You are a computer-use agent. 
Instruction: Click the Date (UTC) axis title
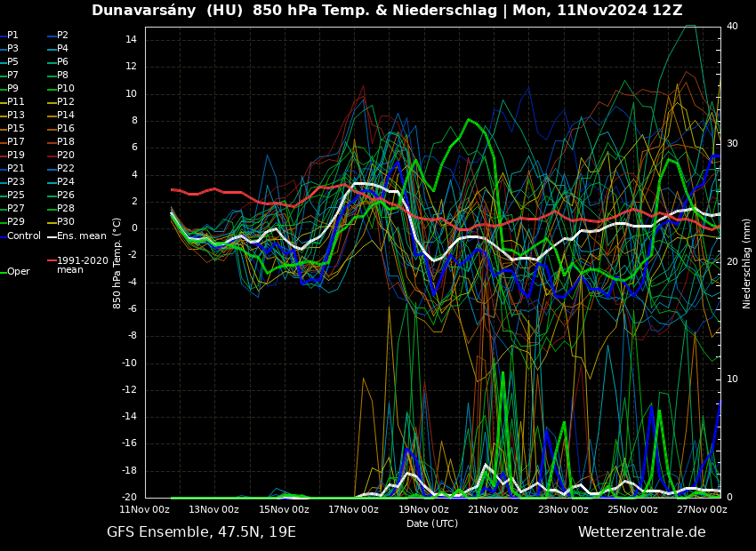tap(432, 523)
